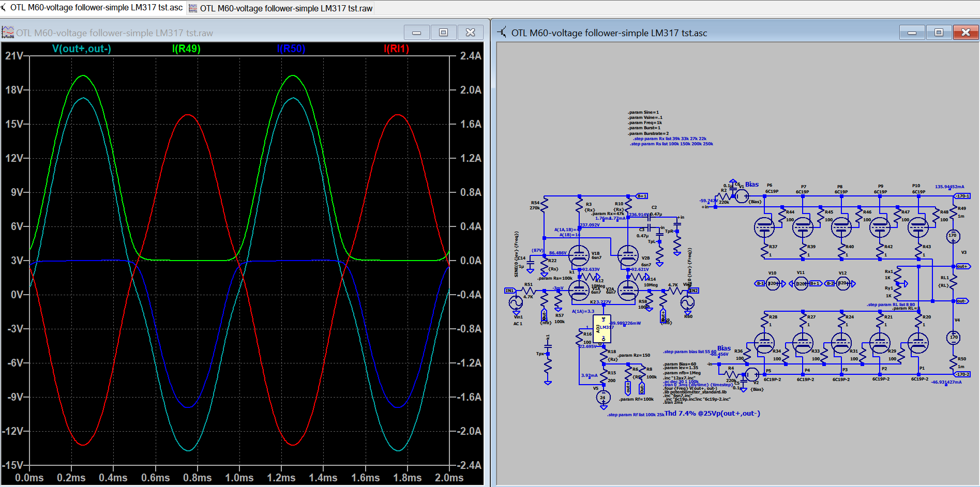Select the V1A 6sn7 triode
Viewport: 980px width, 487px height.
[x=579, y=291]
